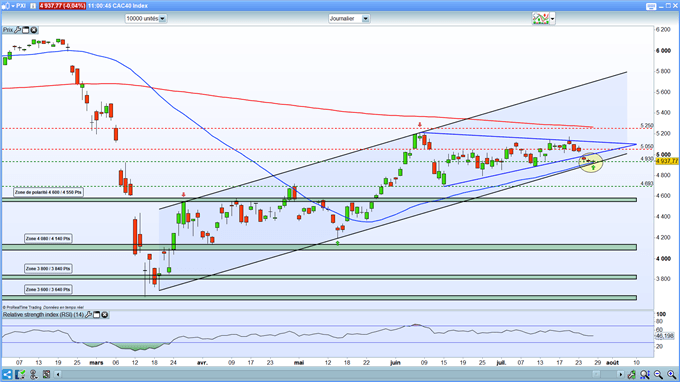Click the yellow highlighted circle near latest candle
This screenshot has width=680, height=382.
tap(591, 163)
